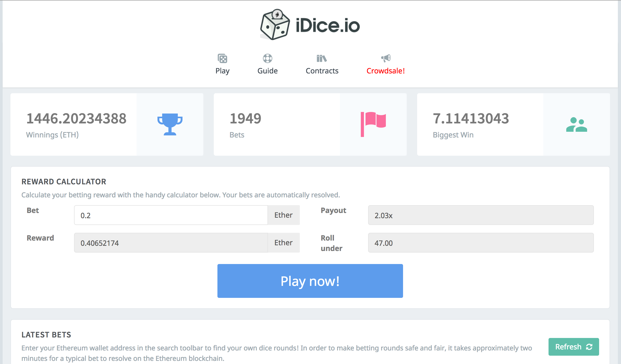This screenshot has height=364, width=621.
Task: Click the Ether label beside the Bet field
Action: (x=283, y=215)
